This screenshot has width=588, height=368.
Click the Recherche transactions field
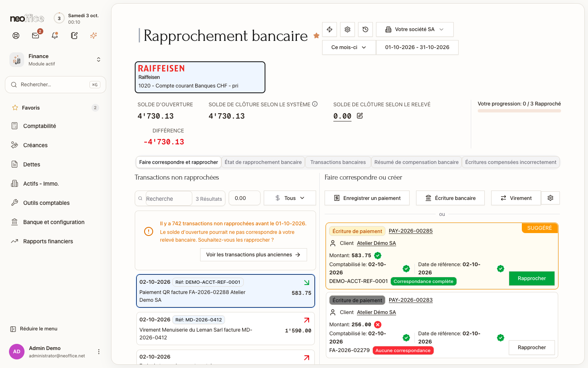tap(169, 199)
